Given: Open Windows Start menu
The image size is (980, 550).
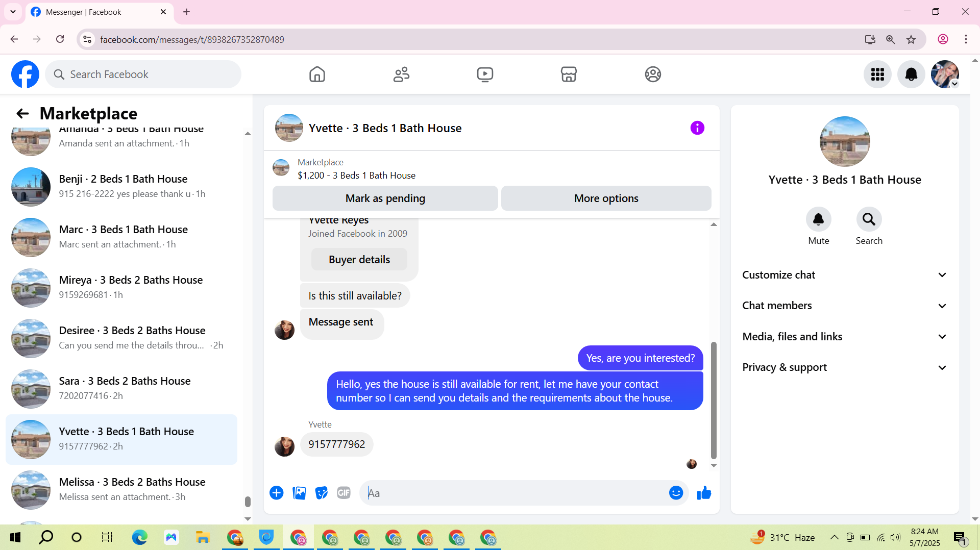Looking at the screenshot, I should click(15, 537).
